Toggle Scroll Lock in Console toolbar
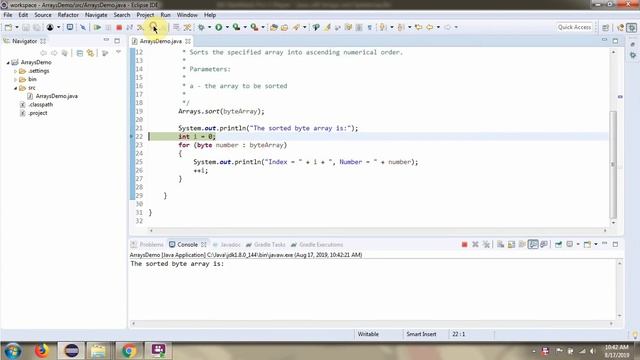The height and width of the screenshot is (360, 640). (511, 244)
